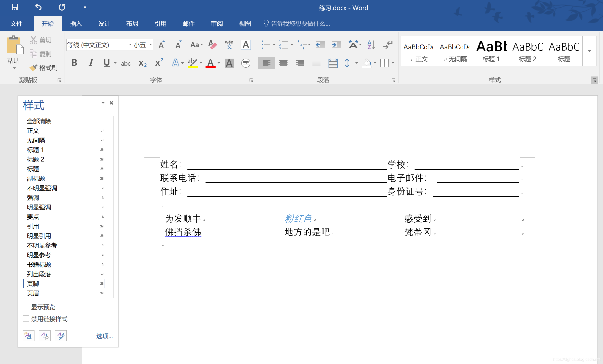This screenshot has height=364, width=603.
Task: Apply red font color swatch button
Action: click(x=210, y=63)
